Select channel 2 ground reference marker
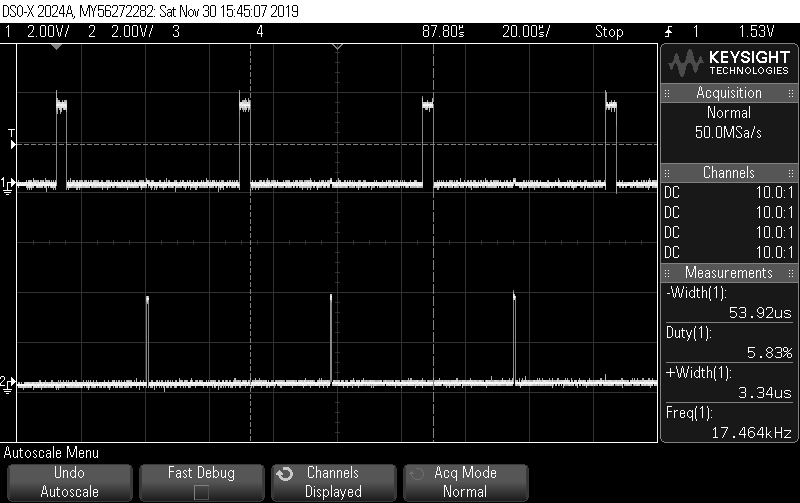Image resolution: width=800 pixels, height=503 pixels. pos(8,384)
